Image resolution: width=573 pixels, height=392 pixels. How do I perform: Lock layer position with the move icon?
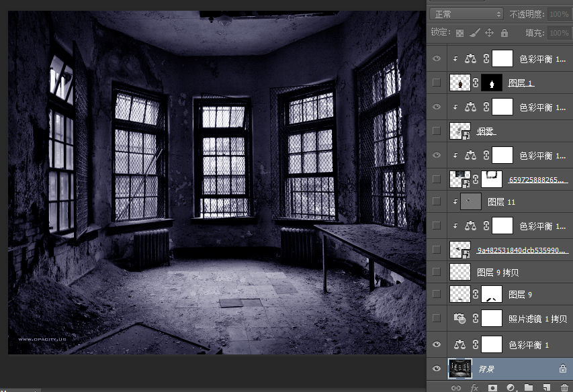(489, 32)
